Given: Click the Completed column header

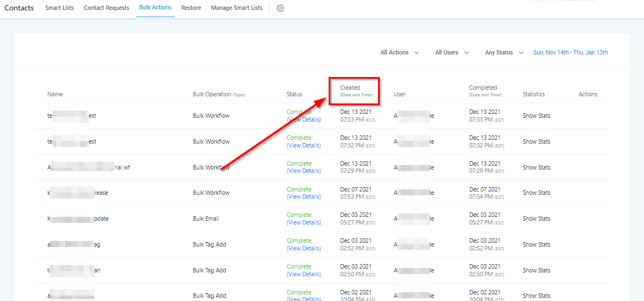Looking at the screenshot, I should (x=483, y=88).
